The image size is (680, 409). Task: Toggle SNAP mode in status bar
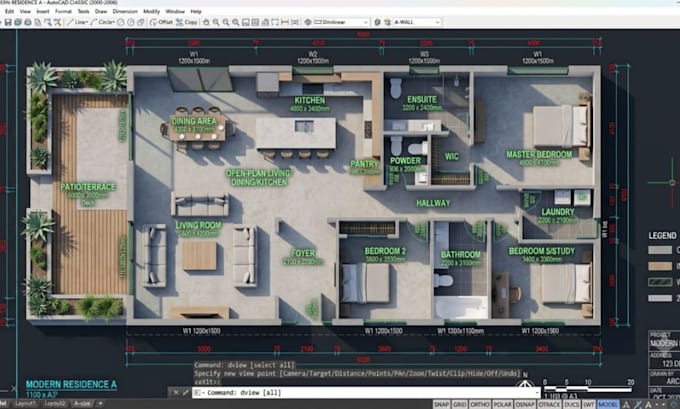pyautogui.click(x=441, y=404)
